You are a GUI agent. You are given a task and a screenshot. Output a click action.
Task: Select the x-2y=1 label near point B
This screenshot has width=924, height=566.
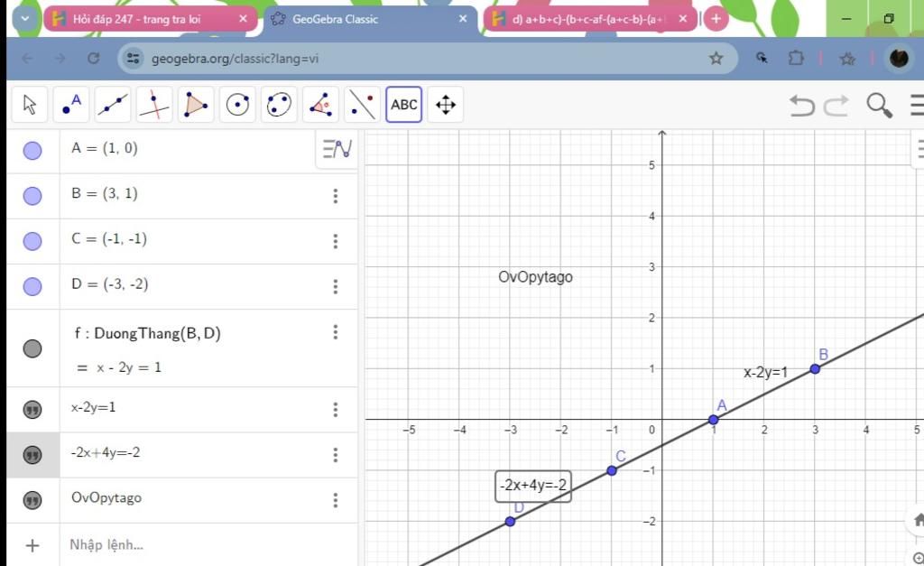765,373
